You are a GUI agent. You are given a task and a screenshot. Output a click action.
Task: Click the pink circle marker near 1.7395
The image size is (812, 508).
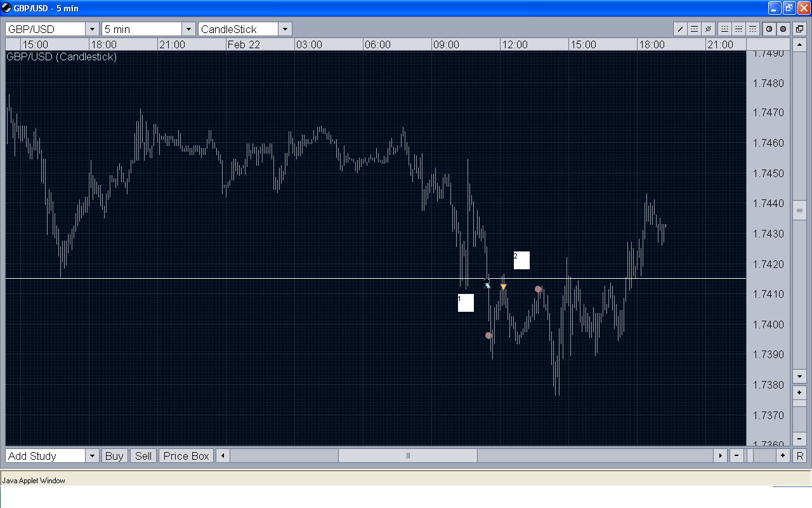[488, 335]
